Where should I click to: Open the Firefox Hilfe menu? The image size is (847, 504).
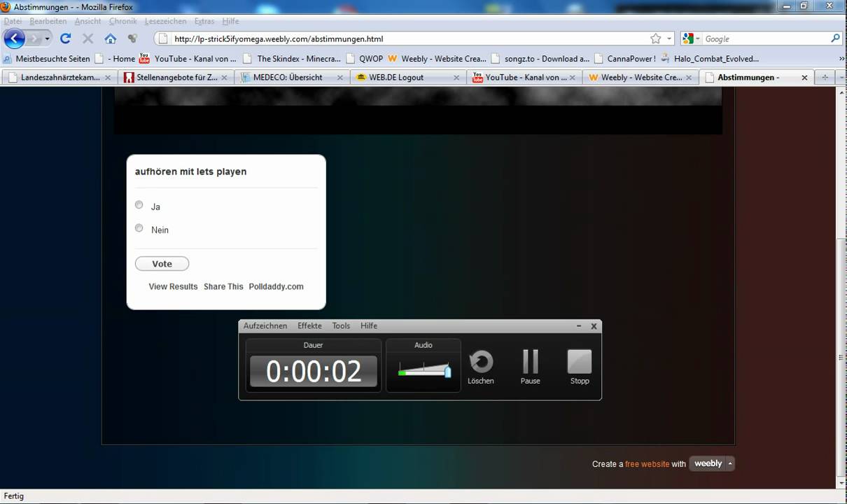point(230,22)
